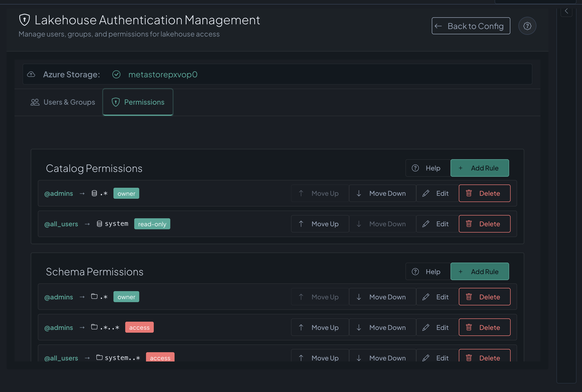
Task: Click @all_users in the system..* access rule
Action: [61, 358]
